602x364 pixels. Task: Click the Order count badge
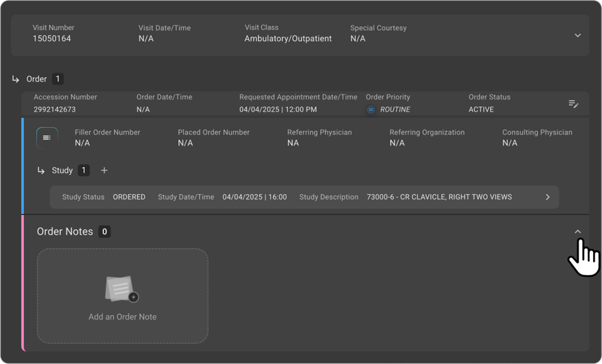pyautogui.click(x=58, y=79)
